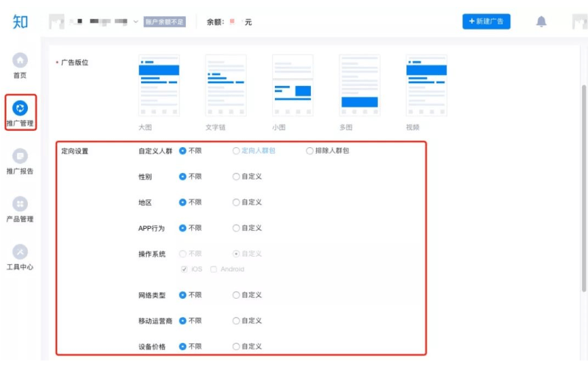
Task: Select 不限 for 设备价格
Action: (x=182, y=346)
